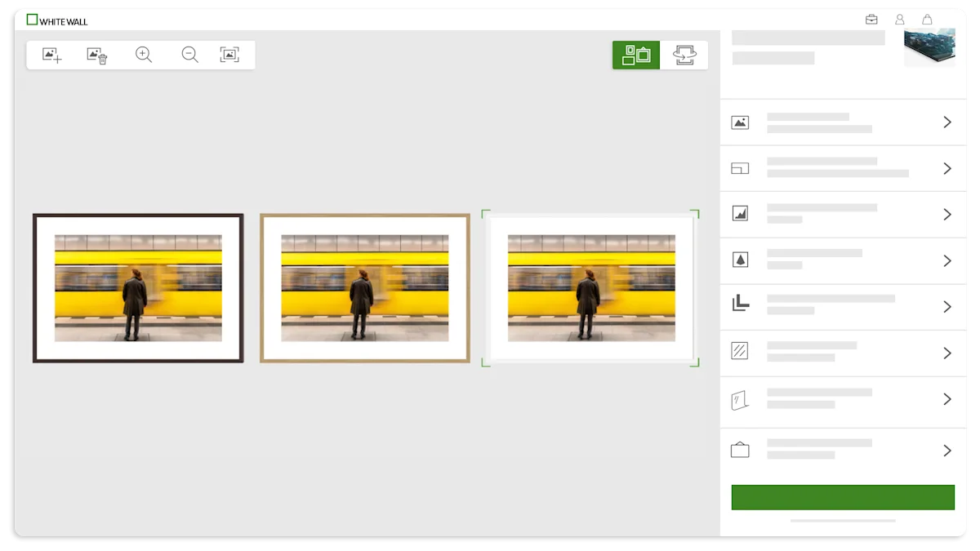
Task: Click the green add to cart button
Action: point(843,497)
